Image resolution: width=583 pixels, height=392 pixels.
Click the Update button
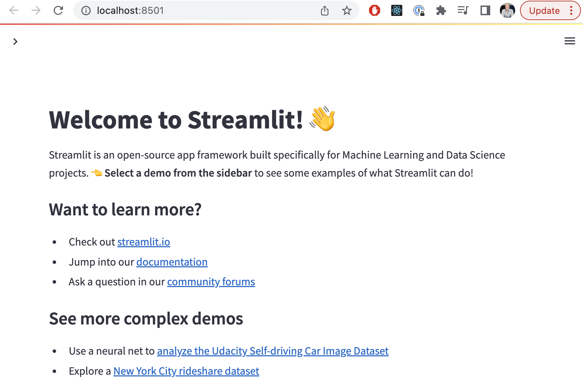(544, 10)
